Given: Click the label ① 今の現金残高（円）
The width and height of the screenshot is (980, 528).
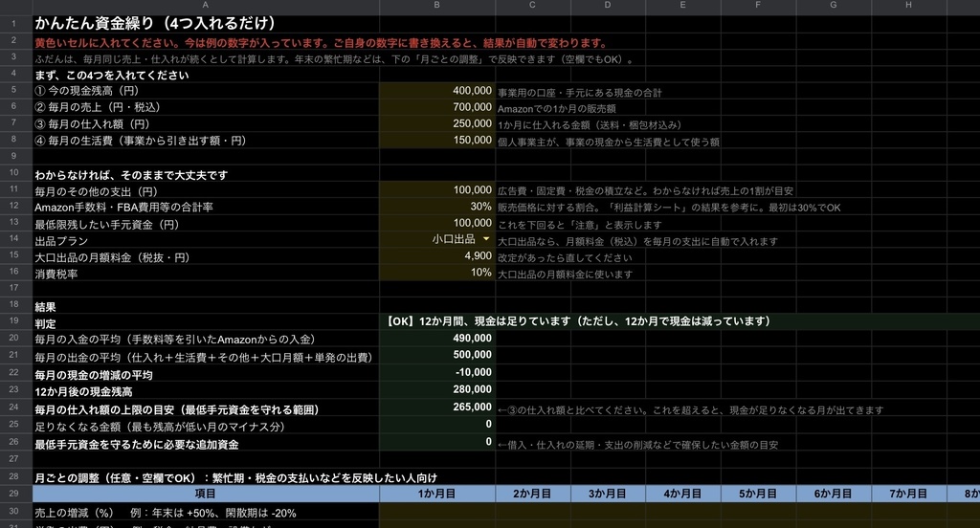Looking at the screenshot, I should coord(87,91).
